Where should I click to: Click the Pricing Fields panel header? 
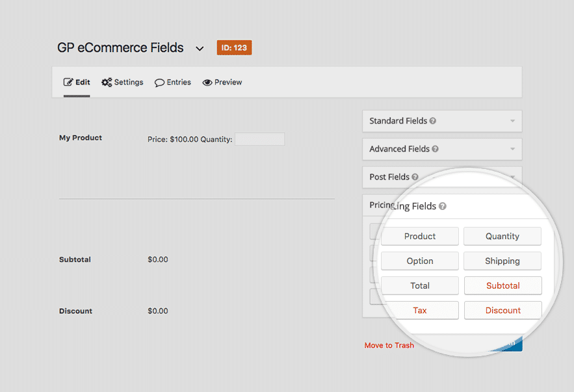[x=442, y=205]
